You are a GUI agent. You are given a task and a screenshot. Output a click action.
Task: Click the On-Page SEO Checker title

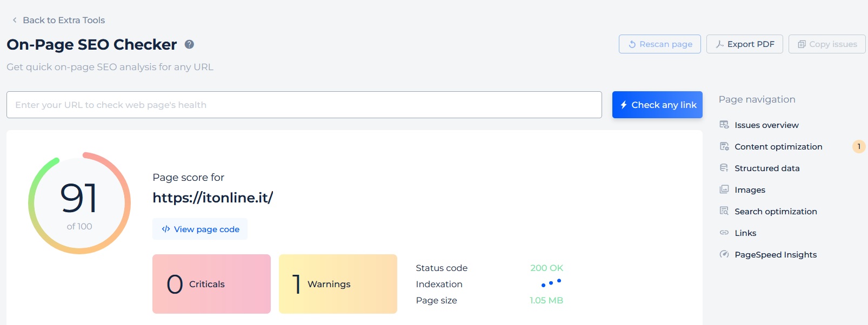[x=92, y=44]
